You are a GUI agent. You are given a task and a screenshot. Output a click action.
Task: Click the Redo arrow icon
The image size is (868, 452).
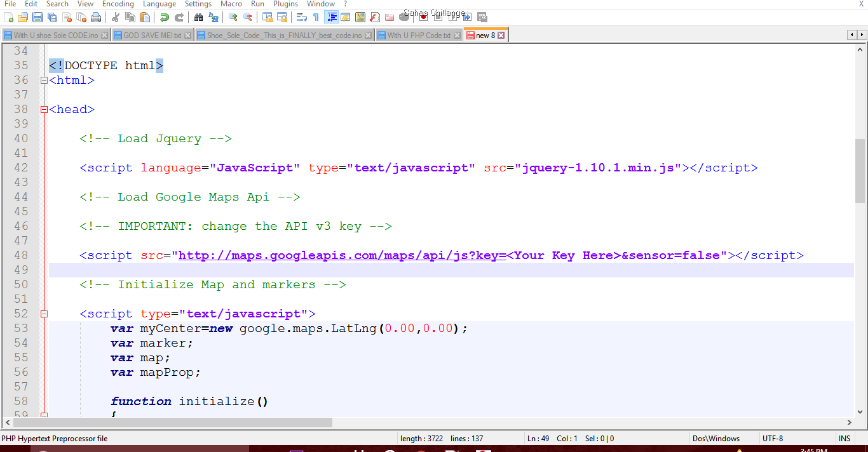click(179, 17)
